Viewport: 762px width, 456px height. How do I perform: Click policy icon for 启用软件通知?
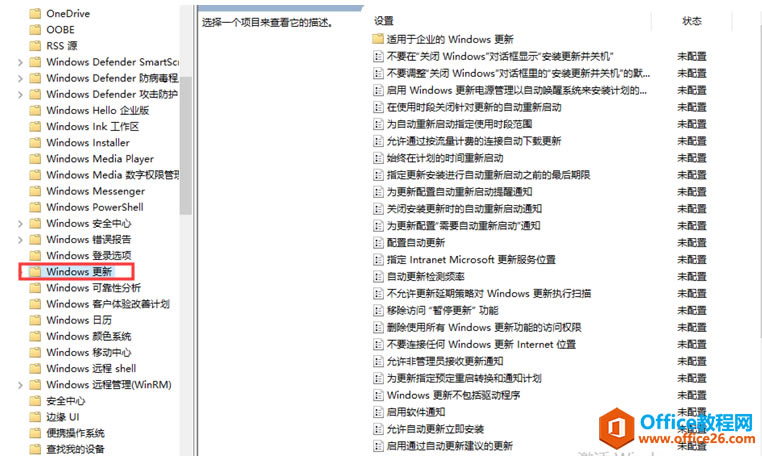[x=378, y=412]
